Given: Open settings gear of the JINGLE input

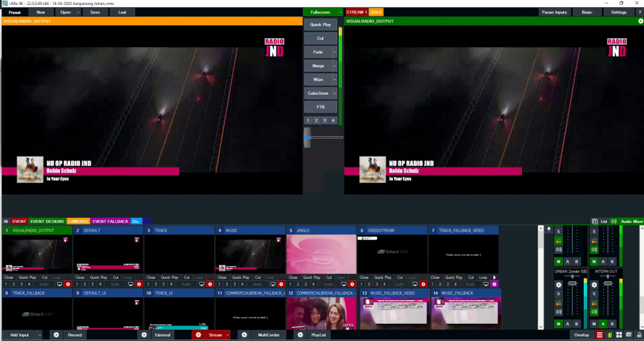Looking at the screenshot, I should pyautogui.click(x=352, y=284).
